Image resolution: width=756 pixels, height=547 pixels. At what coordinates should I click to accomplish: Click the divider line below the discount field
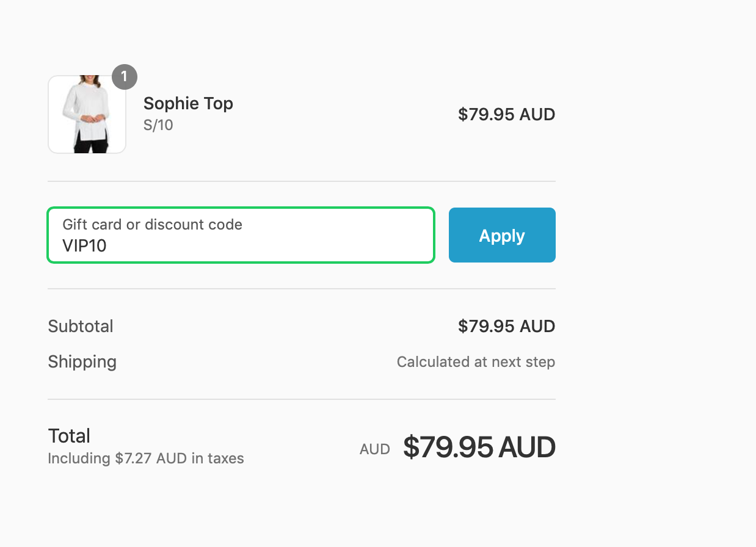click(302, 289)
